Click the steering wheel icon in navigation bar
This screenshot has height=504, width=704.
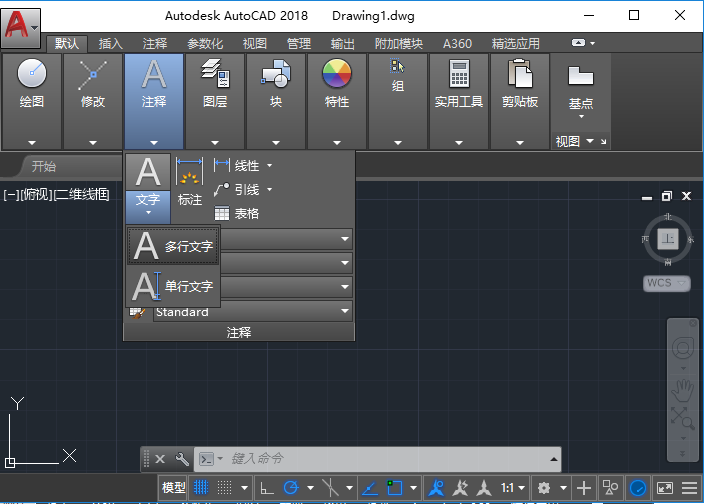point(682,348)
